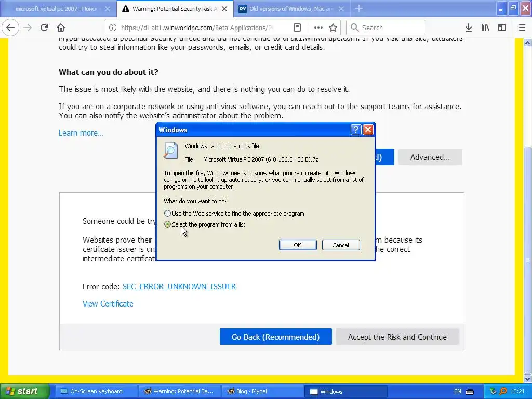This screenshot has width=532, height=399.
Task: Cancel the Windows open-file dialog
Action: pos(341,245)
